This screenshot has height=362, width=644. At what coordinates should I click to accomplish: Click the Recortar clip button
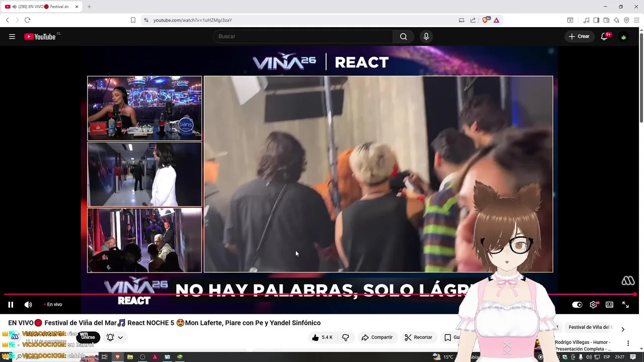(x=419, y=337)
